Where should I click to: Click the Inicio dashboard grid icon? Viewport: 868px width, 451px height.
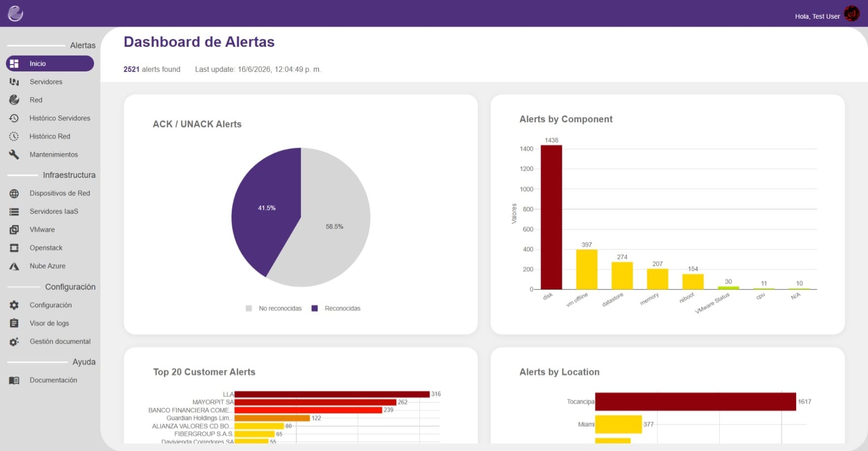[x=14, y=64]
